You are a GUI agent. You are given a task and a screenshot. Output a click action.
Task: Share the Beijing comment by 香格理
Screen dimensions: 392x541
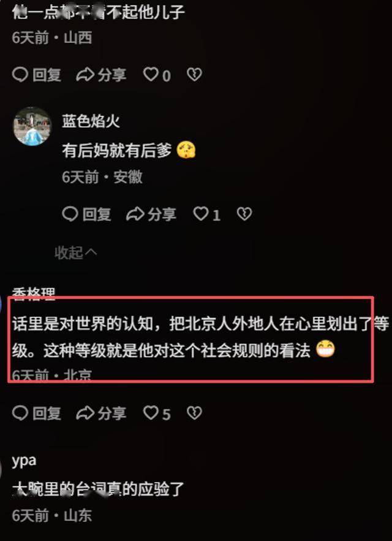click(x=102, y=413)
